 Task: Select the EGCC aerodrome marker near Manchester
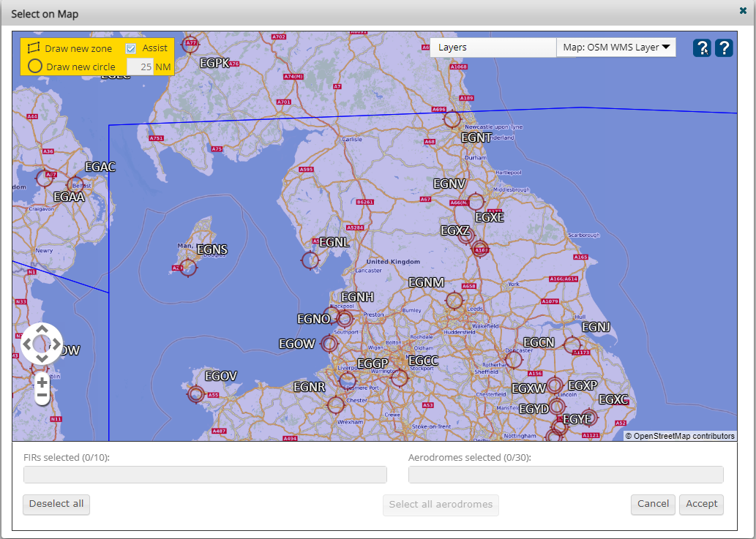[399, 377]
